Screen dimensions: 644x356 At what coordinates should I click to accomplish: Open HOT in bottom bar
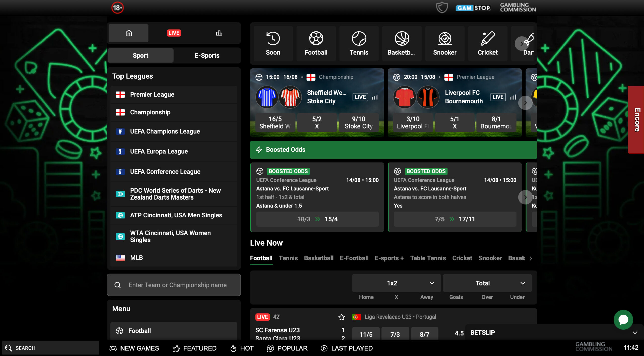coord(242,348)
